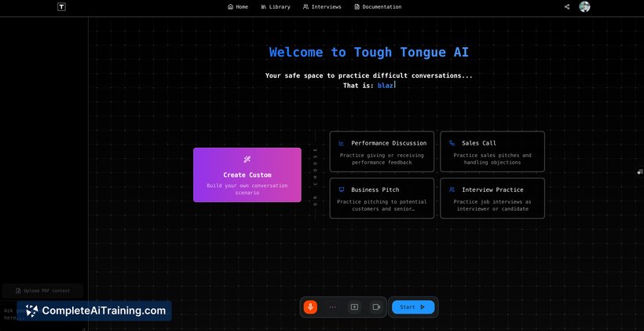Click the magic wand icon on Create Custom
644x331 pixels.
click(x=247, y=160)
